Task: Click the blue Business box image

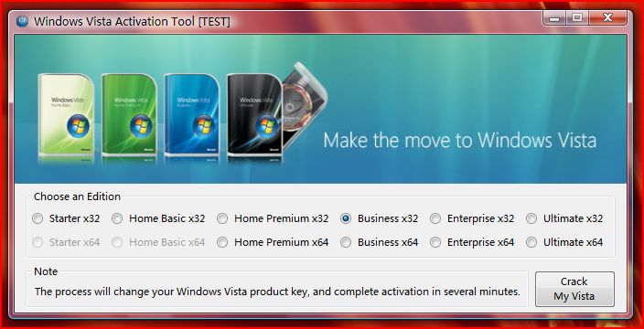Action: pyautogui.click(x=192, y=116)
